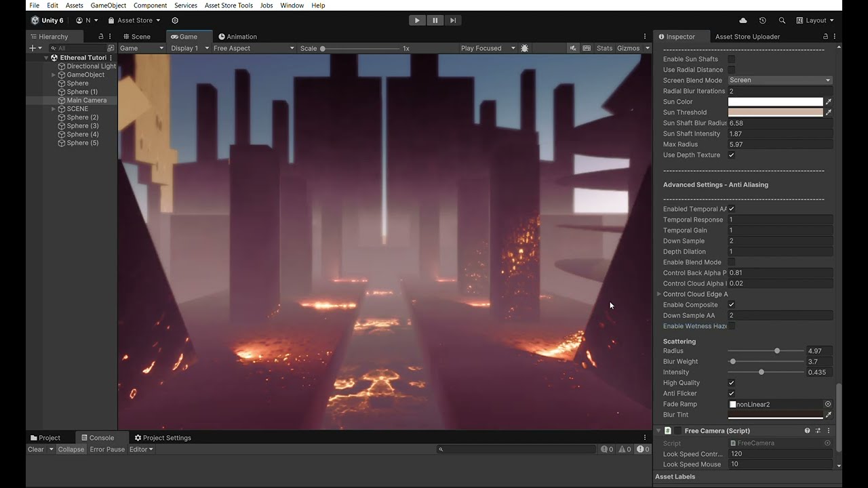This screenshot has width=868, height=488.
Task: Click the Pause button in the toolbar
Action: point(435,20)
